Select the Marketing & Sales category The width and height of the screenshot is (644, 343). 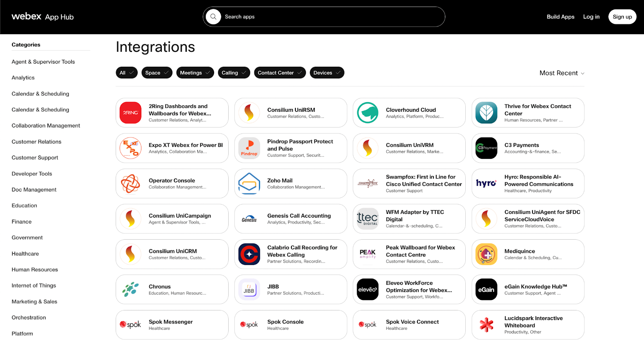coord(35,302)
